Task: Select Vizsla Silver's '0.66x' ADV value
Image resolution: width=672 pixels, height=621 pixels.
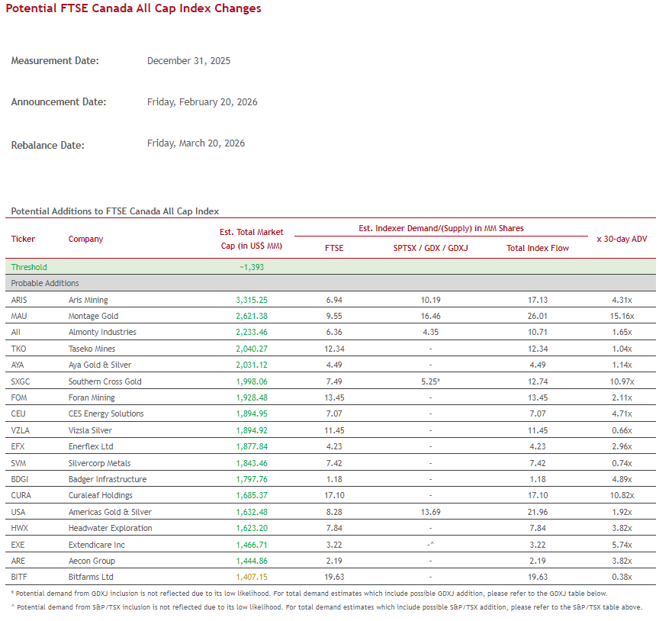Action: click(622, 430)
